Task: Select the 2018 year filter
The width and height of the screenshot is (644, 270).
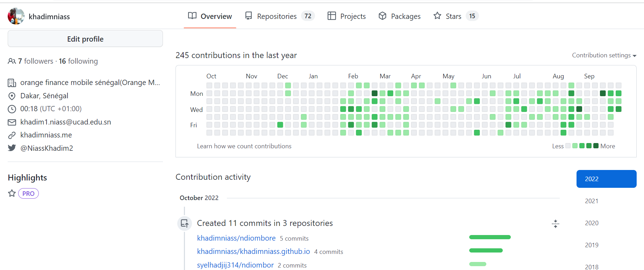Action: coord(592,267)
